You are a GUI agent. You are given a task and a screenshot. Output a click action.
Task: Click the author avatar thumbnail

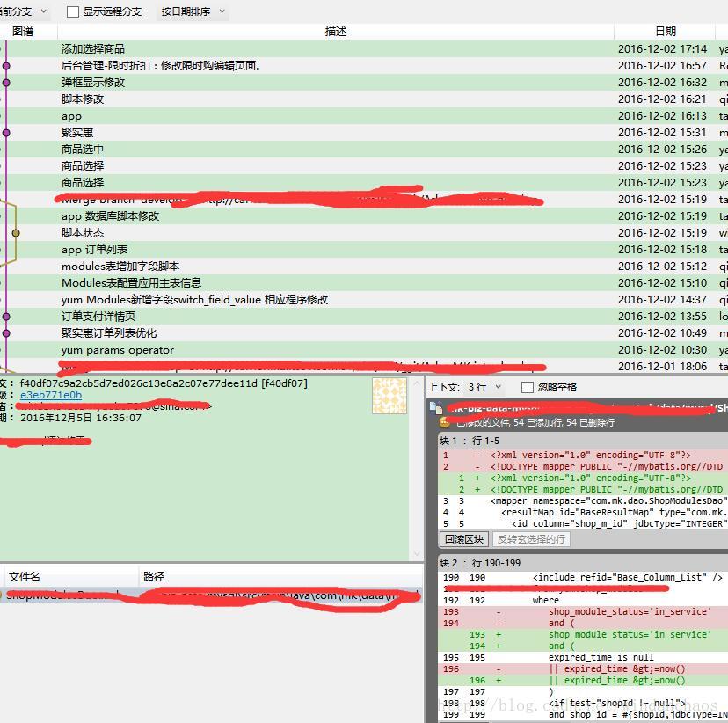389,396
